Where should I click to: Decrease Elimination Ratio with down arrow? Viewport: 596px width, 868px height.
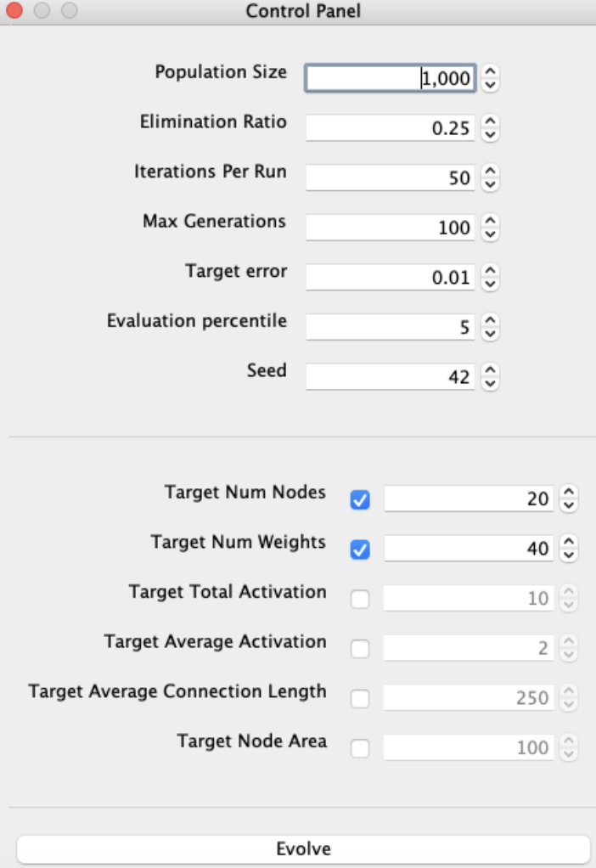click(491, 135)
